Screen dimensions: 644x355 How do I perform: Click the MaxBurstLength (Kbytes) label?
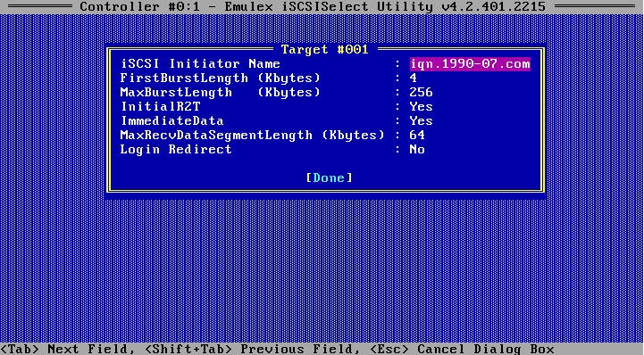tap(220, 92)
